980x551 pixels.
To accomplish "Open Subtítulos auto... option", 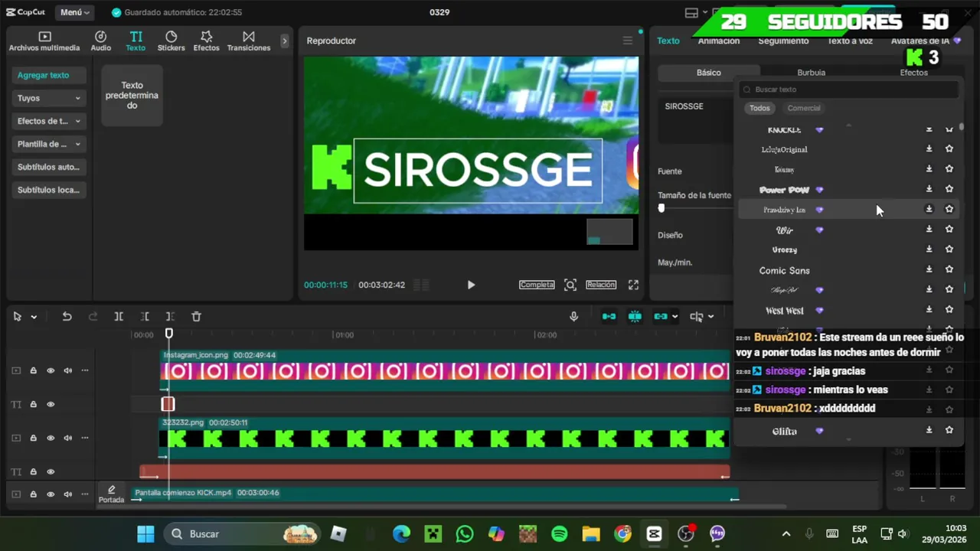I will pyautogui.click(x=48, y=167).
